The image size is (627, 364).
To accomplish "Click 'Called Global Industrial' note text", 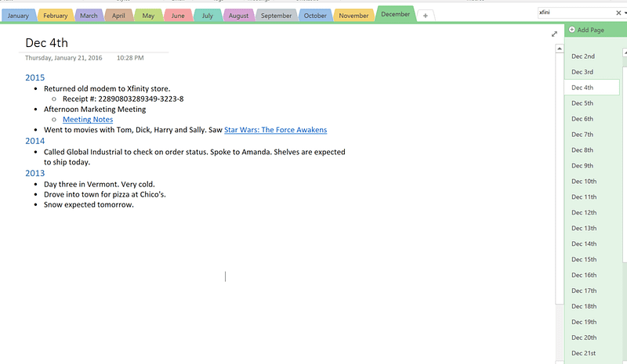I will click(194, 157).
